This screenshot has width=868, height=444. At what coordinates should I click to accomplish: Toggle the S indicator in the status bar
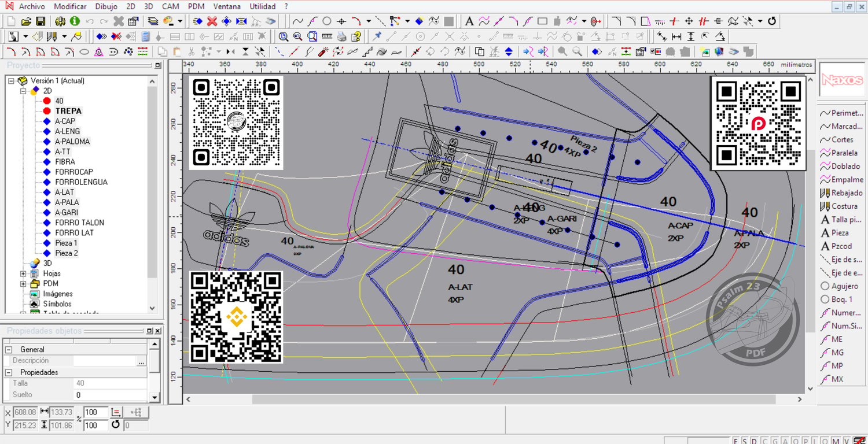coord(745,441)
